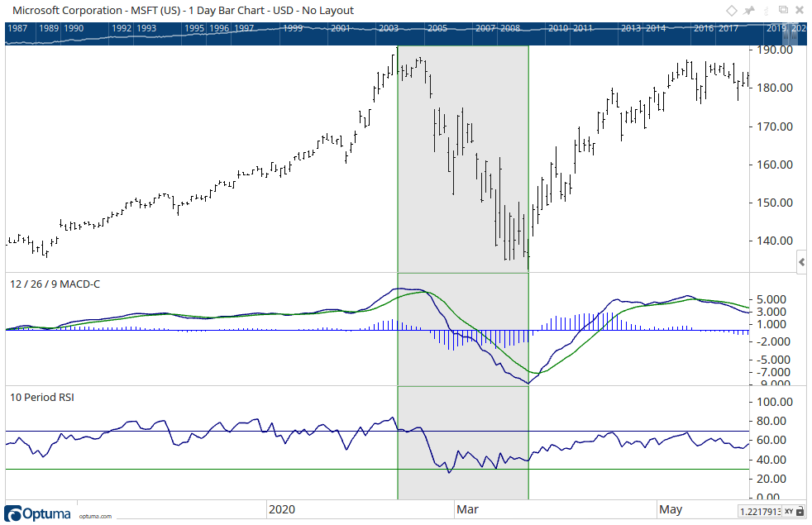This screenshot has height=525, width=812.
Task: Click 2003 on the overview timeline
Action: (x=389, y=28)
